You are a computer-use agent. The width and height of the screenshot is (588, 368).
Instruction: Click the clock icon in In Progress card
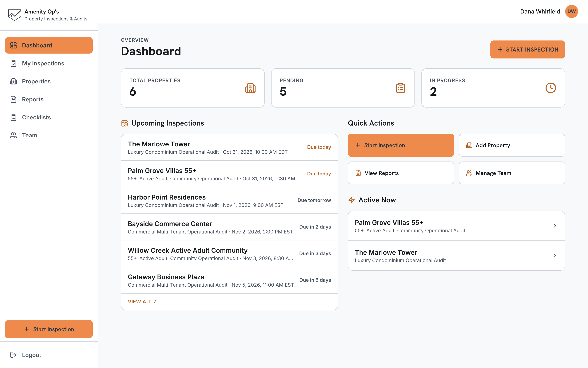click(551, 88)
